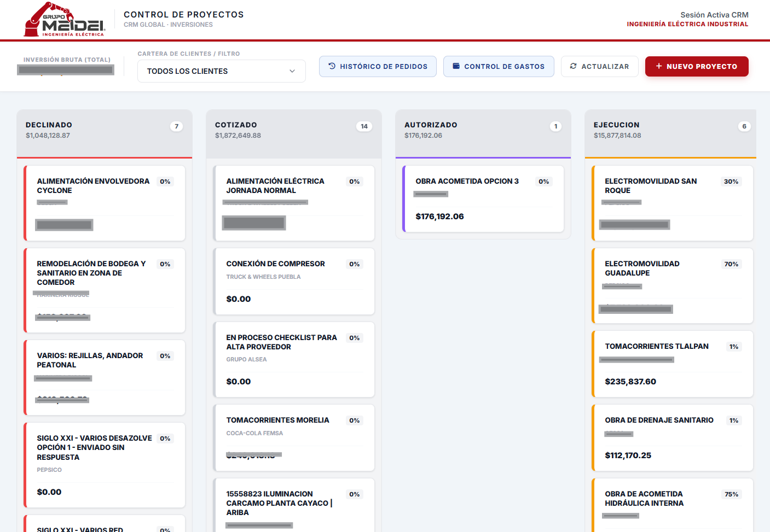
Task: Click 1% badge on Obra de Drenaje Sanitario
Action: pos(734,420)
